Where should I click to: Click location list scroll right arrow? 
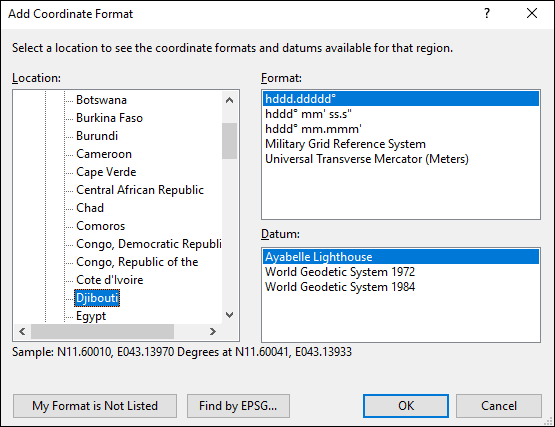coord(212,331)
